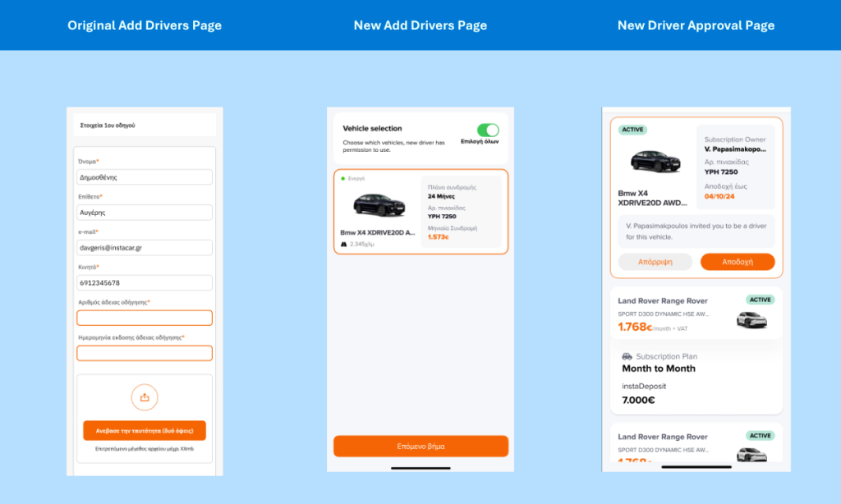841x504 pixels.
Task: Click the Ανέβασε την ταυτότητα upload button
Action: click(145, 429)
